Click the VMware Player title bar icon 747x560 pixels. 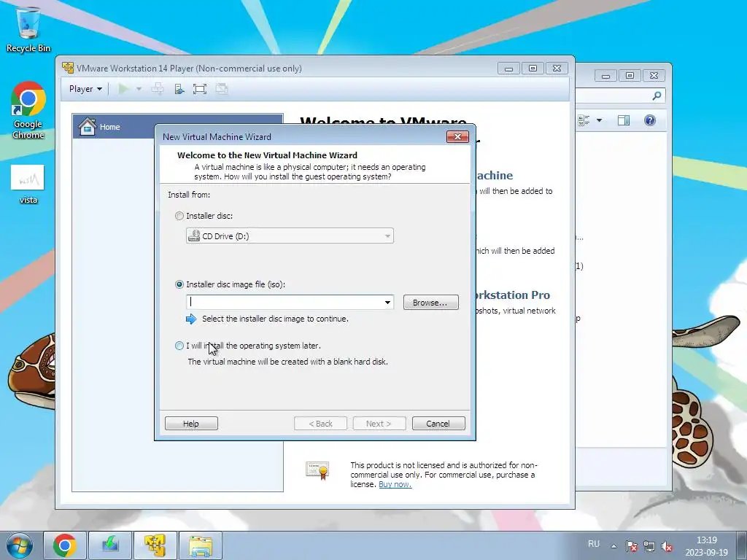coord(68,68)
